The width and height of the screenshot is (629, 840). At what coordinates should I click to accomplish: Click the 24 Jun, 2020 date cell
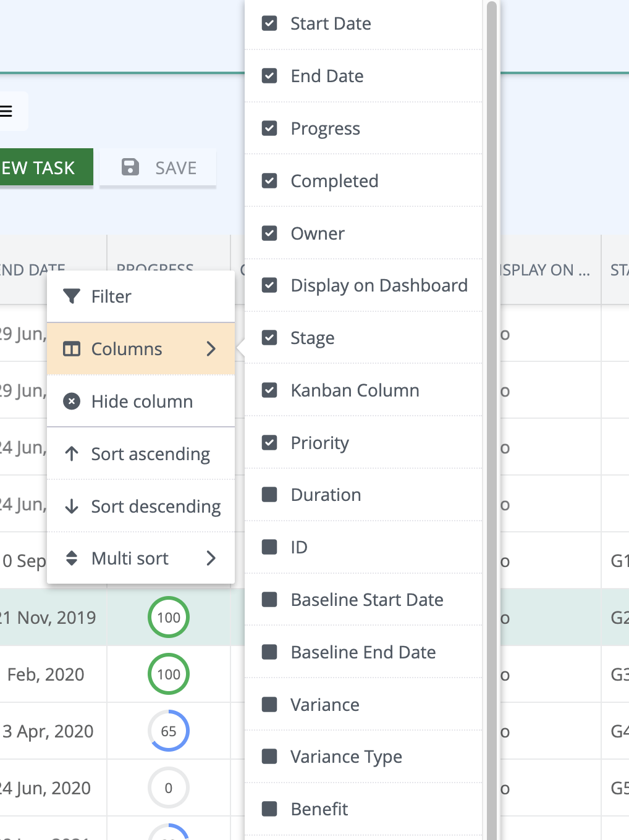[53, 788]
